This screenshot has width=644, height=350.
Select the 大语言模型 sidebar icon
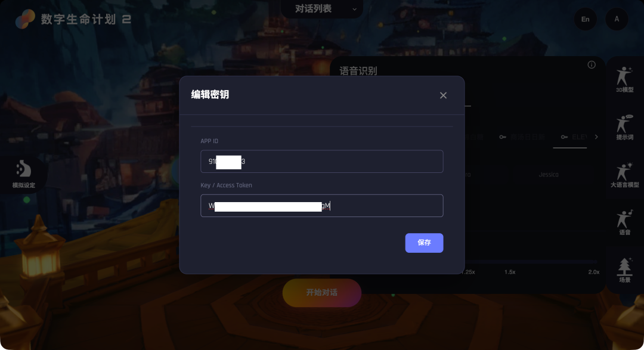(624, 175)
